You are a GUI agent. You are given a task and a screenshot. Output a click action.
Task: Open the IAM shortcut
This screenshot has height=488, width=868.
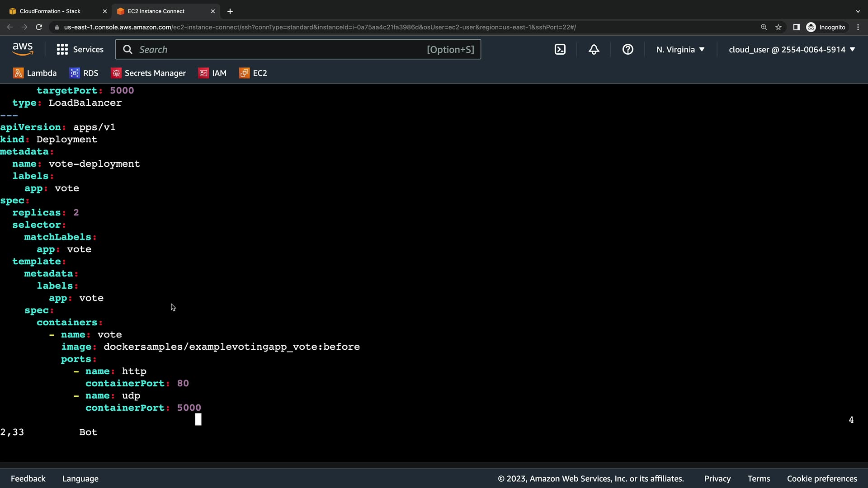point(212,73)
